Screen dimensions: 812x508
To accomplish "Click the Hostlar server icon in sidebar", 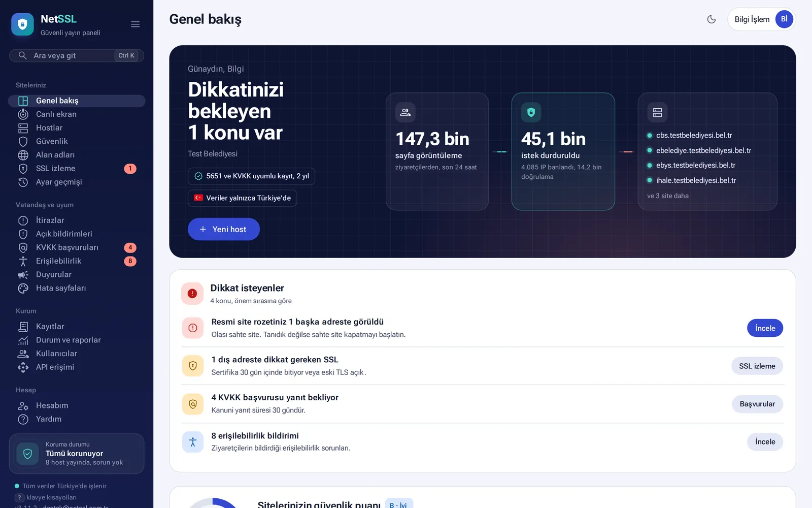I will coord(23,128).
